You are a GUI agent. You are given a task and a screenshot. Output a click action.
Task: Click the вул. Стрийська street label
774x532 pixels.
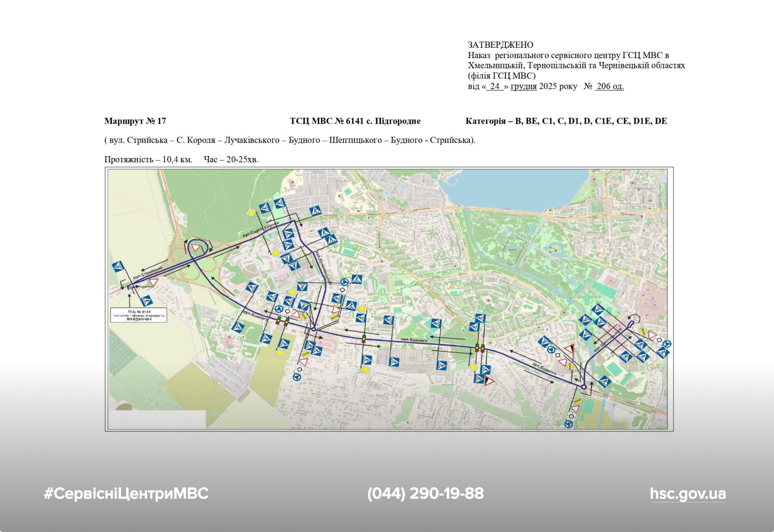[148, 272]
